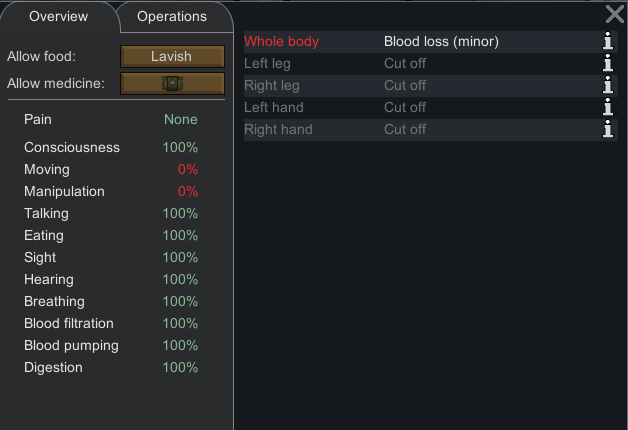Select the Left hand Cut off row
Screen dimensions: 628x430
click(x=420, y=107)
